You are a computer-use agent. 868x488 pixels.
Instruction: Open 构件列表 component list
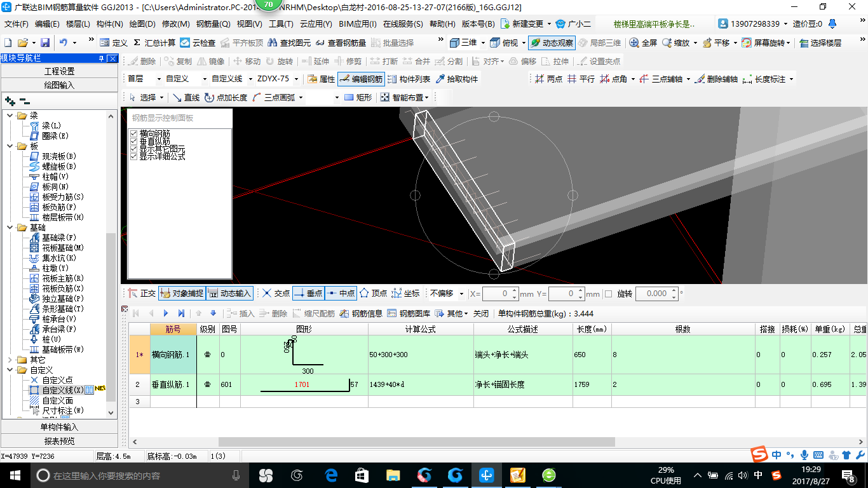409,79
